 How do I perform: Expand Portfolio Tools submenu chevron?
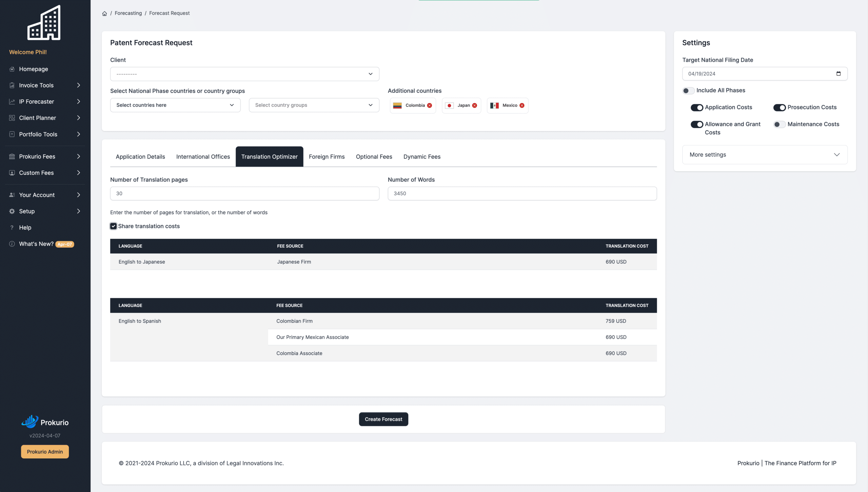click(x=79, y=134)
